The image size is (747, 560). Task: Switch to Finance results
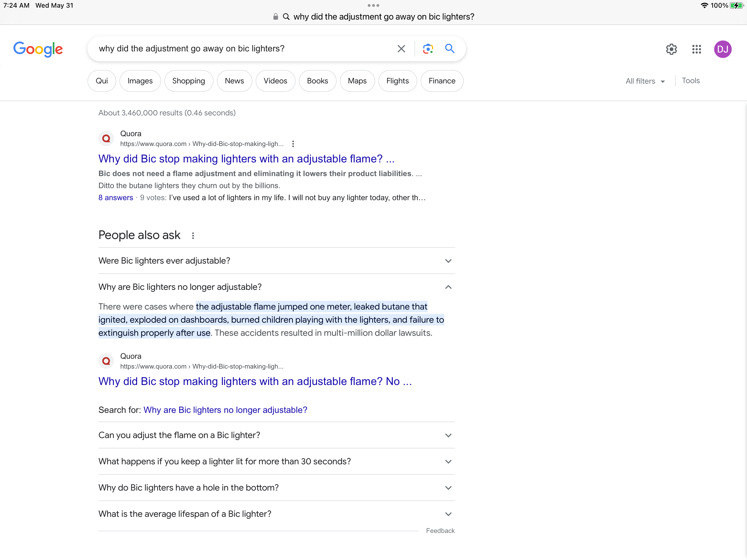pyautogui.click(x=442, y=81)
